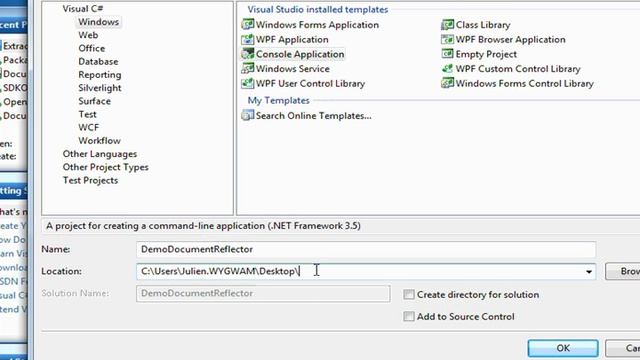Select the Visual C# project type node
640x360 pixels.
(x=83, y=9)
